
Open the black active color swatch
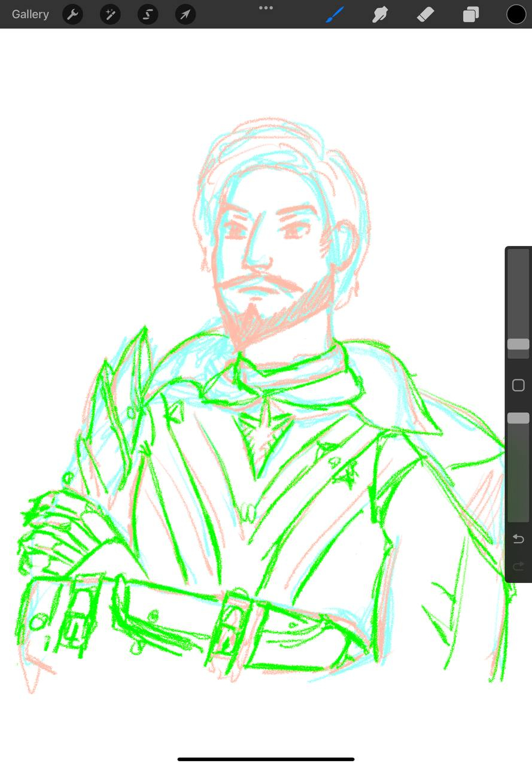click(516, 14)
